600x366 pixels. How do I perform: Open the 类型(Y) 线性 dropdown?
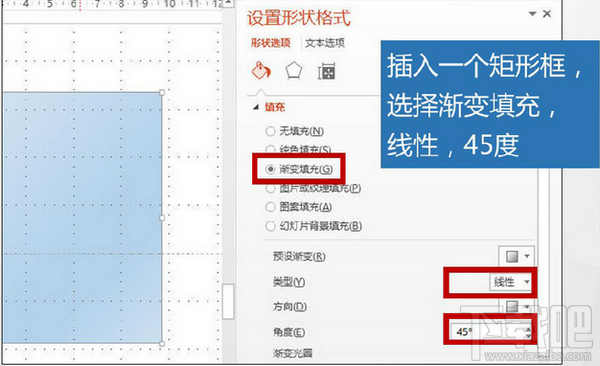click(510, 282)
